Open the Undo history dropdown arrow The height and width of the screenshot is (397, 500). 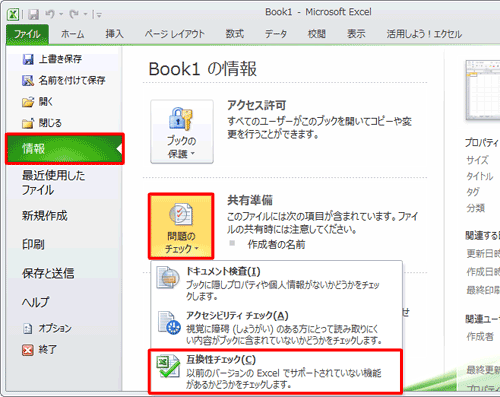[x=61, y=14]
